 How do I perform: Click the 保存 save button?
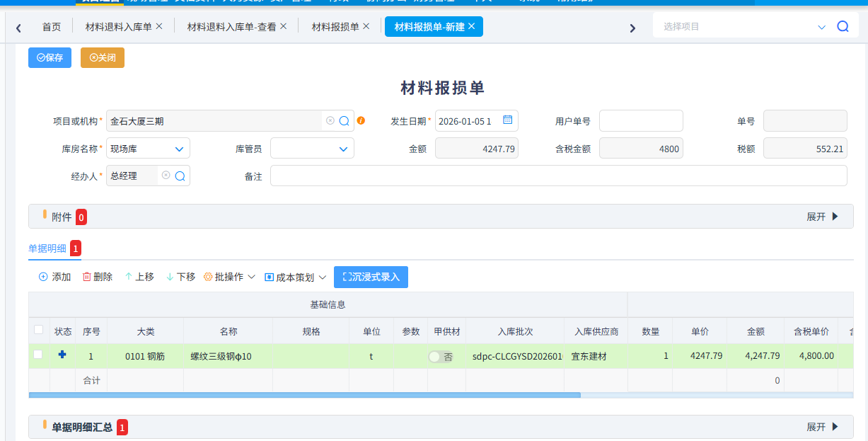(50, 57)
